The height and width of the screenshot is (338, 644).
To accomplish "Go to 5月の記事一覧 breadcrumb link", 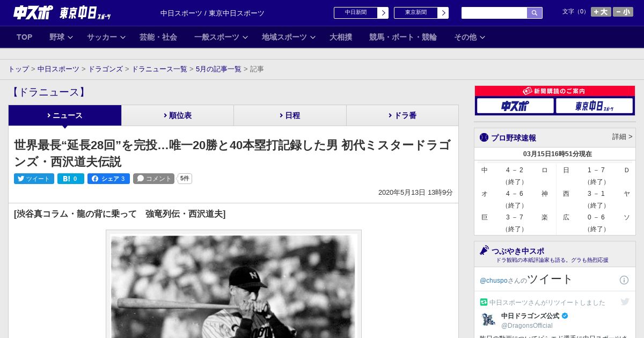I will 218,69.
